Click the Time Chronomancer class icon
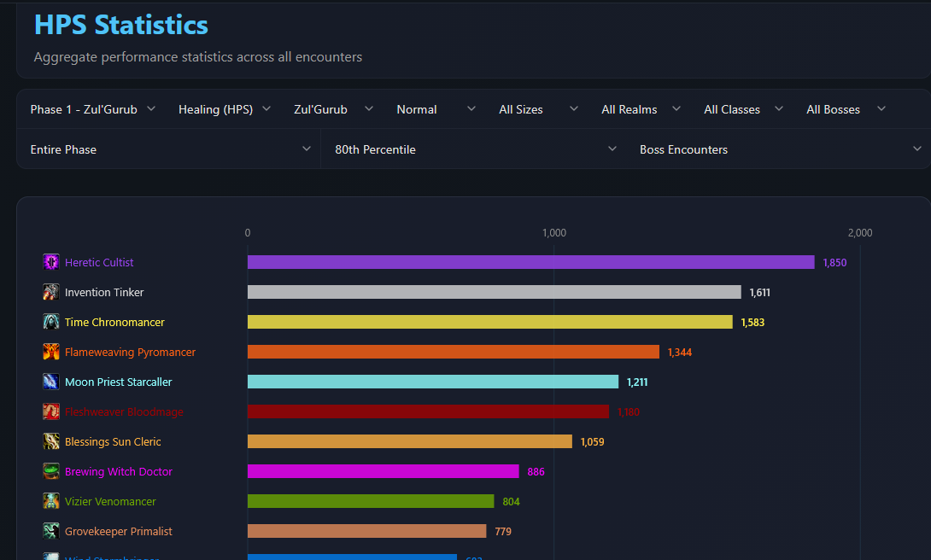The height and width of the screenshot is (560, 931). coord(51,322)
